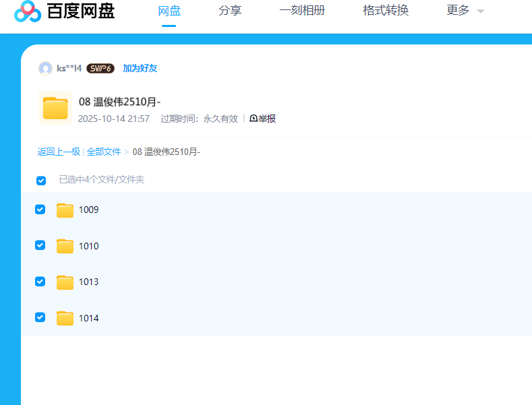Uncheck the checkbox for folder 1009

tap(40, 210)
